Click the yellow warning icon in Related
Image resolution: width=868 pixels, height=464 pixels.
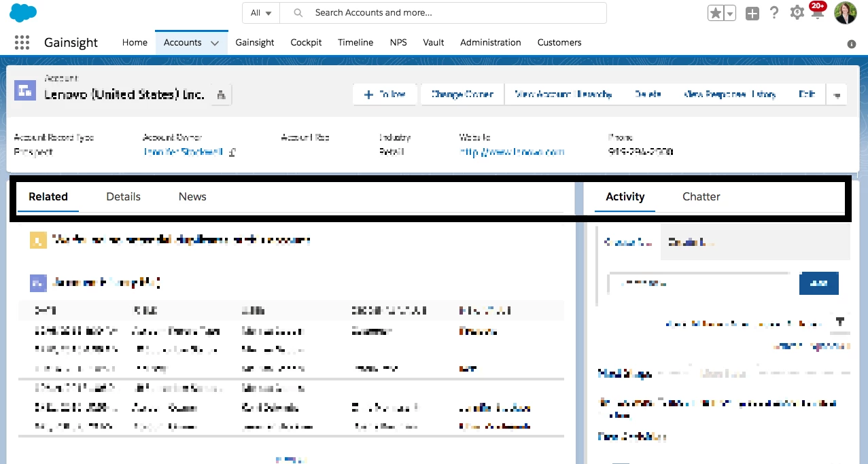[x=38, y=240]
